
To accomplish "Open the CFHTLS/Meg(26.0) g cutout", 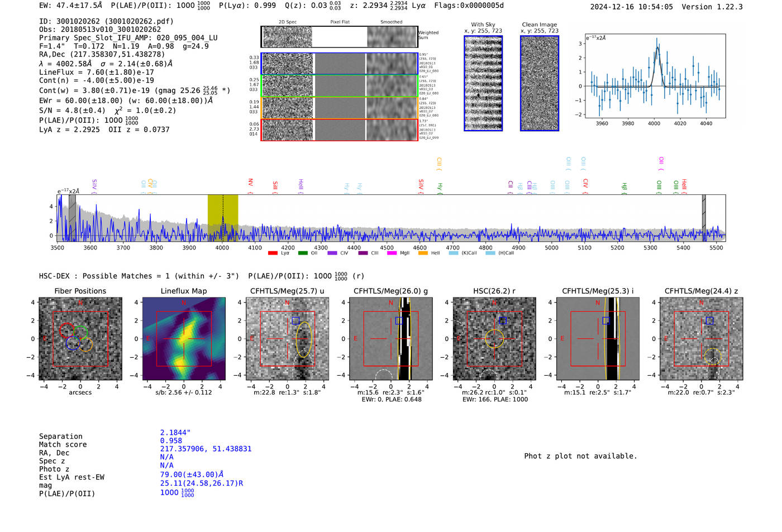I will [390, 339].
